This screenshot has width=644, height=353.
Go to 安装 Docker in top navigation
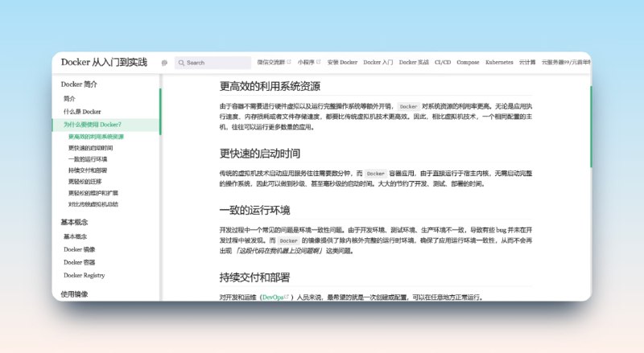tap(342, 63)
